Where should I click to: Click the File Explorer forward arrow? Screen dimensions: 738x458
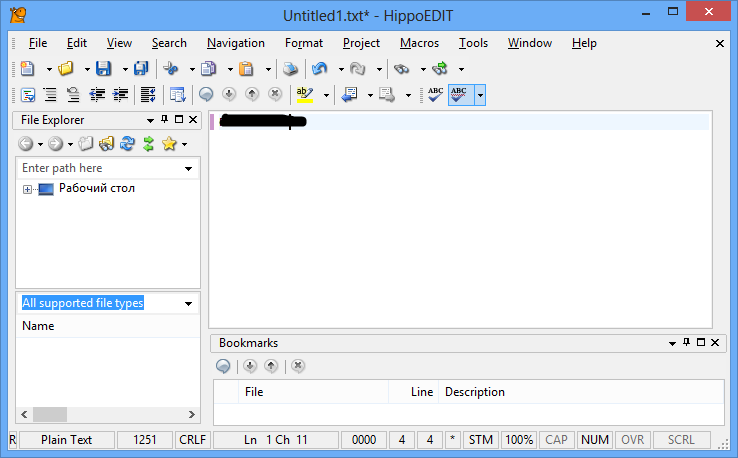click(x=56, y=143)
